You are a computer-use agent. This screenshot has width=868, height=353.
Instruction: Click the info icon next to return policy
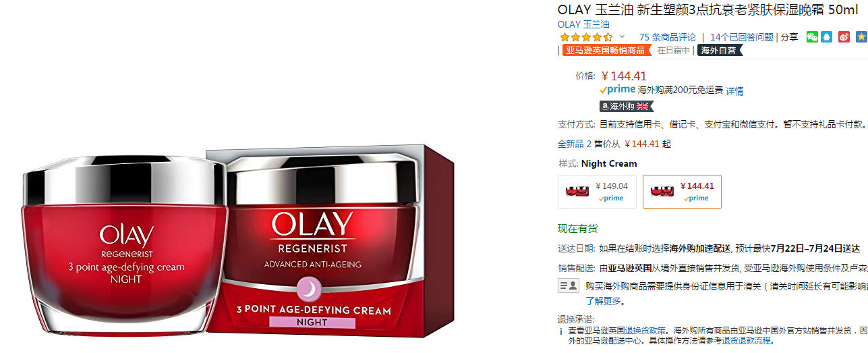click(560, 331)
